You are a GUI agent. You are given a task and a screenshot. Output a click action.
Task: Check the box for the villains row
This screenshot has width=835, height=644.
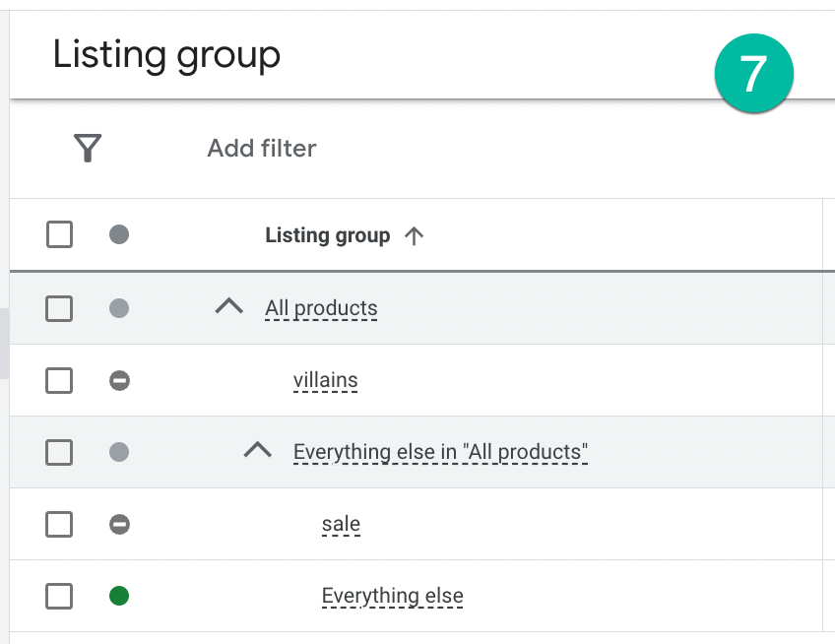[x=59, y=380]
